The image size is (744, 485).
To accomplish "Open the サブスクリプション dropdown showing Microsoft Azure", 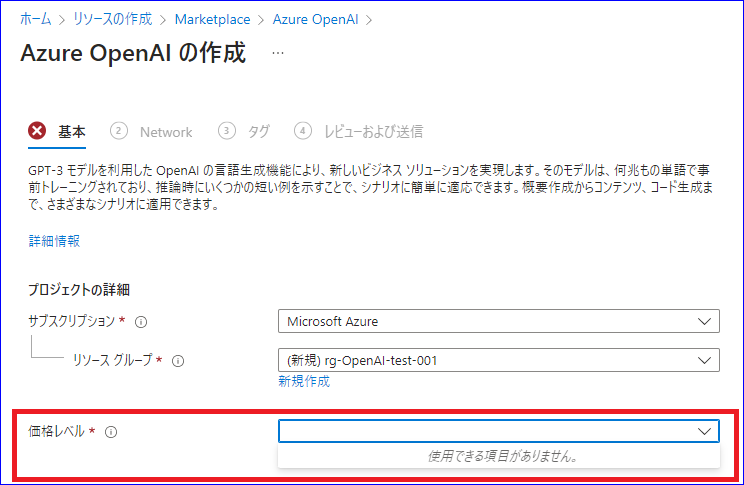I will pyautogui.click(x=499, y=321).
